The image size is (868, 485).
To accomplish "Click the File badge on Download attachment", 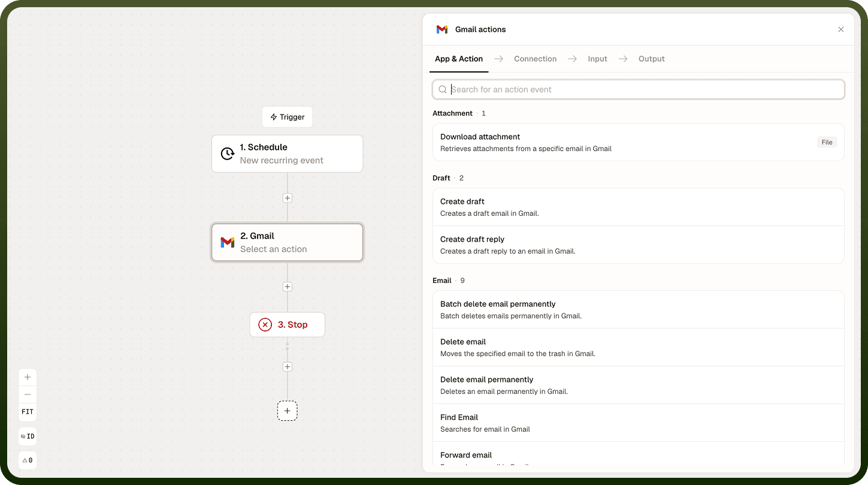I will [827, 142].
